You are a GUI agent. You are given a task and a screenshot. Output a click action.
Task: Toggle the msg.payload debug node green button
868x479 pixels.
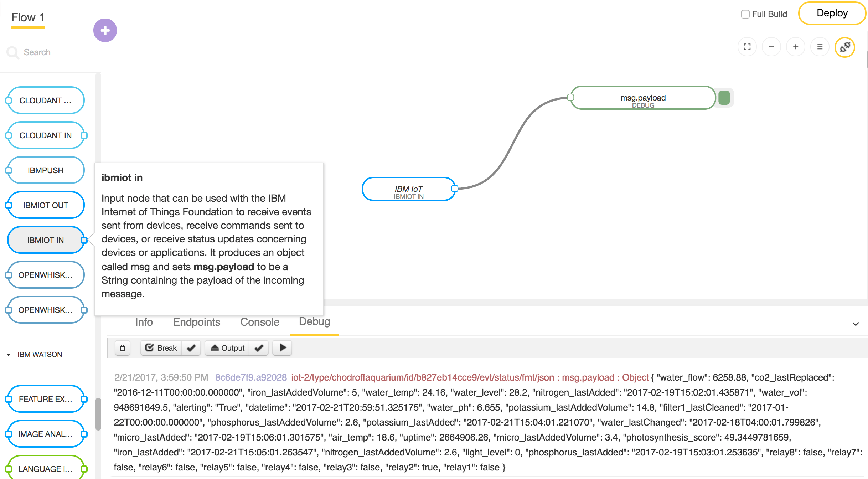pos(724,98)
